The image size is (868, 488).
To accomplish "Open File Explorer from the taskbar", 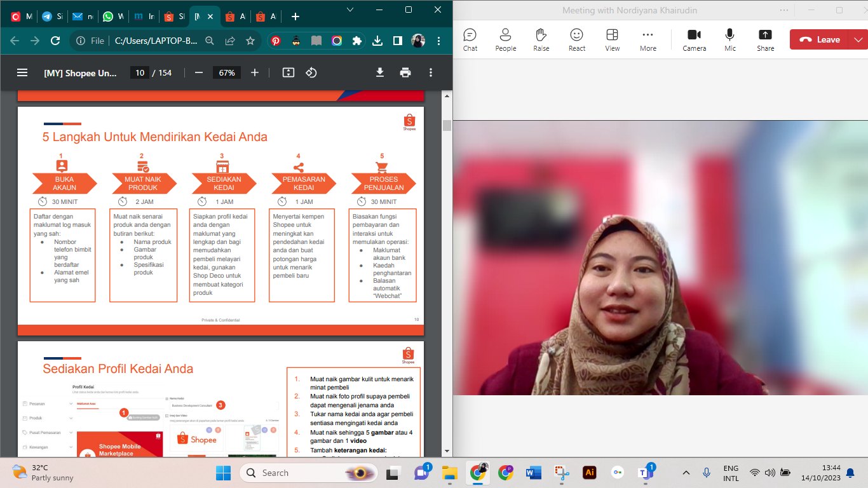I will 450,473.
